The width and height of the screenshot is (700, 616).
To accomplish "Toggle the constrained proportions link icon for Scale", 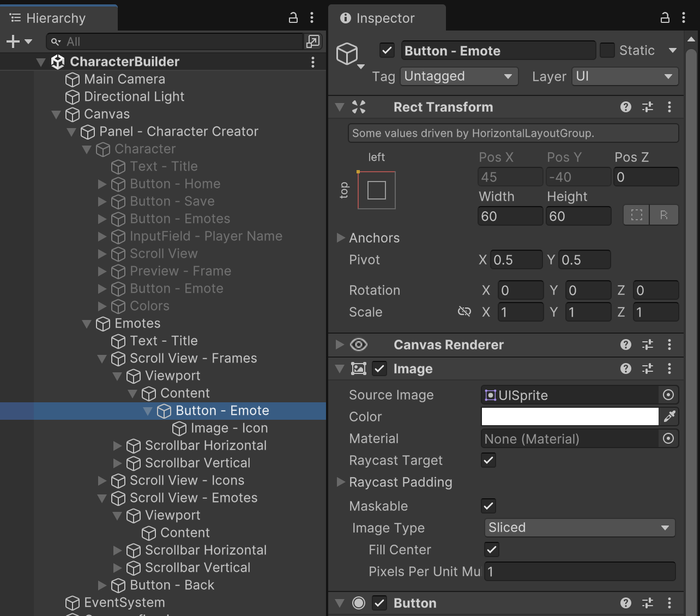I will click(x=464, y=312).
